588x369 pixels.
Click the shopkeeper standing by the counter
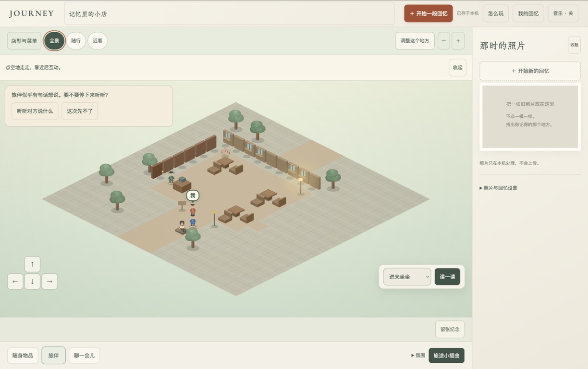171,177
